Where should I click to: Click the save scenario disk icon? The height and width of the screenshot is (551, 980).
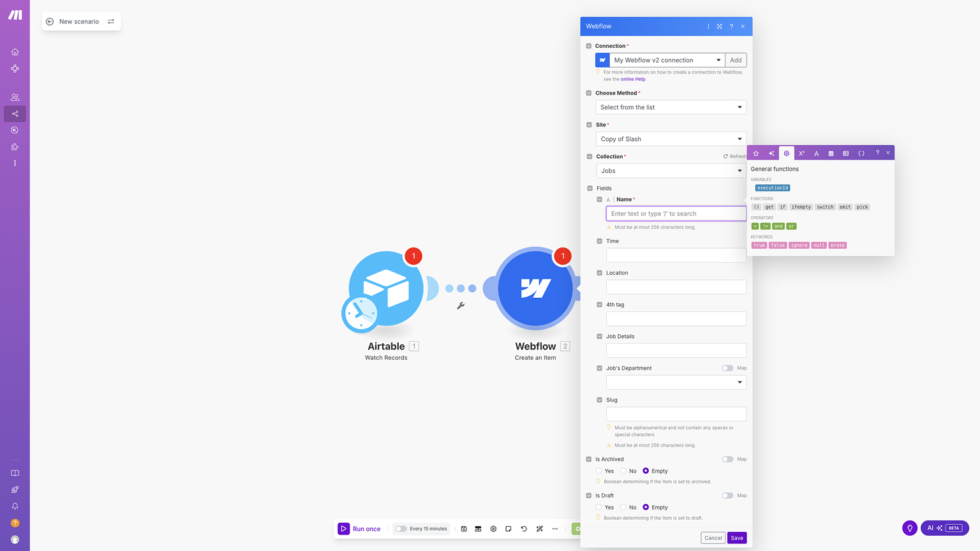pyautogui.click(x=464, y=529)
